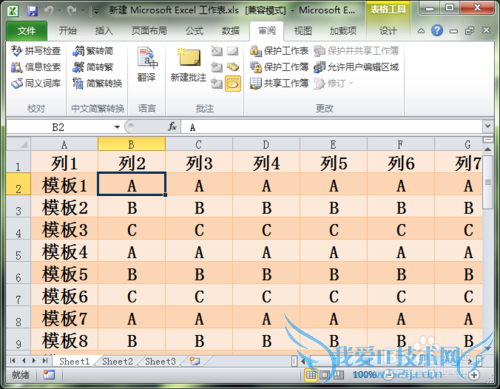The image size is (500, 389).
Task: Click the Redo arrow in quick access toolbar
Action: [x=71, y=11]
